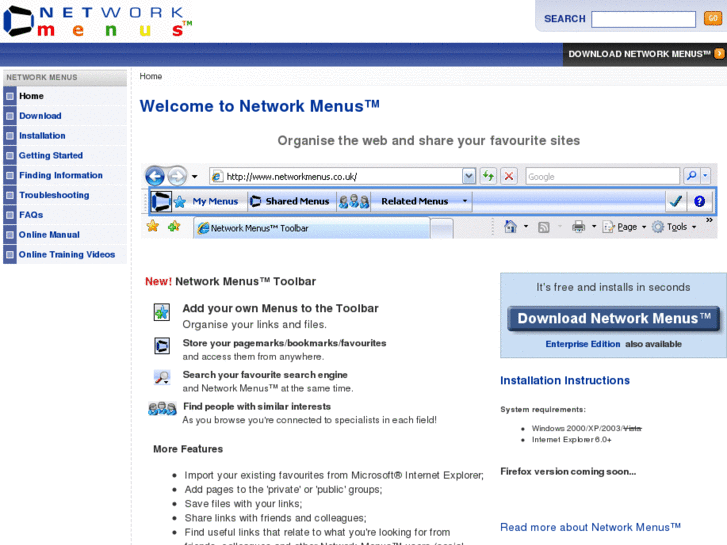Image resolution: width=727 pixels, height=545 pixels.
Task: Open the Related Menus toolbar button
Action: point(415,201)
